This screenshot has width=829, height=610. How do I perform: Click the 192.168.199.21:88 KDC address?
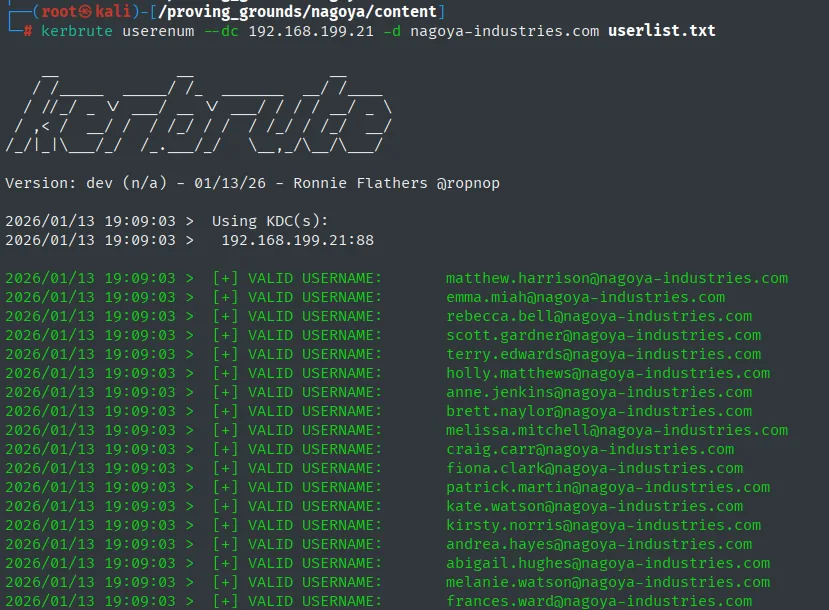(297, 240)
